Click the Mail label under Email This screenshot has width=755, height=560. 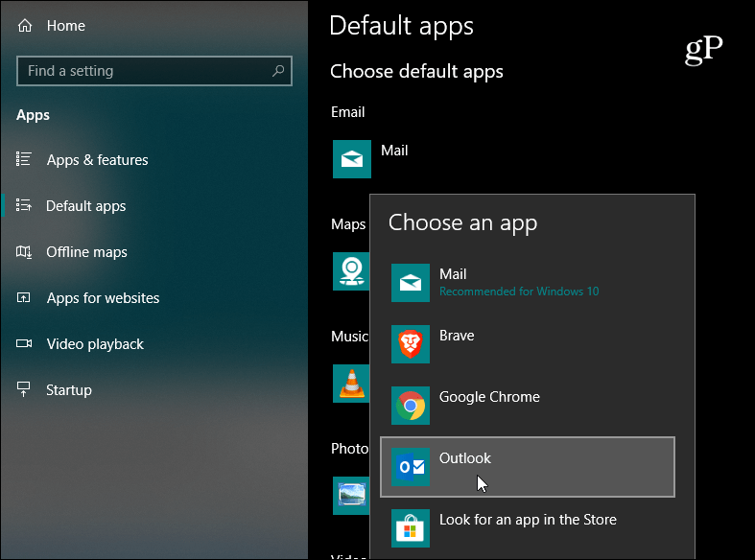click(394, 151)
